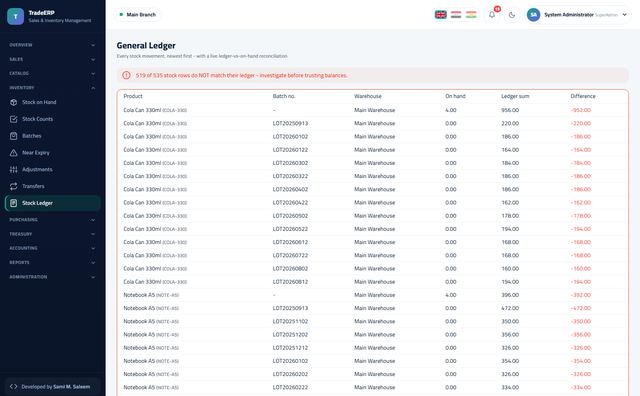Click the code icon in the developer credit
The height and width of the screenshot is (396, 640).
(13, 387)
